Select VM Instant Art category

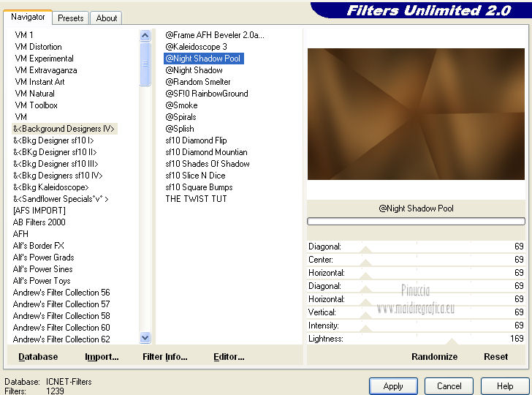click(39, 82)
